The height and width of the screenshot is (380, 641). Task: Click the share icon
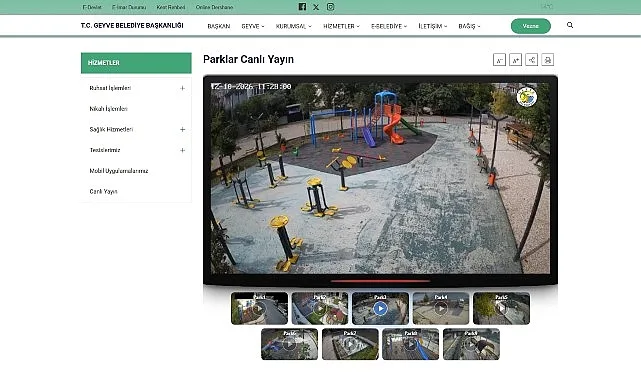pyautogui.click(x=531, y=60)
